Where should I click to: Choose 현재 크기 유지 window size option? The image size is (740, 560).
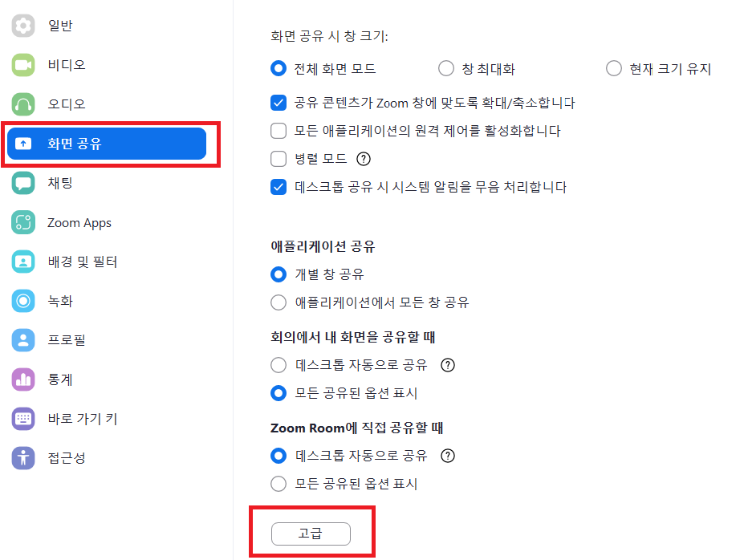(x=613, y=68)
